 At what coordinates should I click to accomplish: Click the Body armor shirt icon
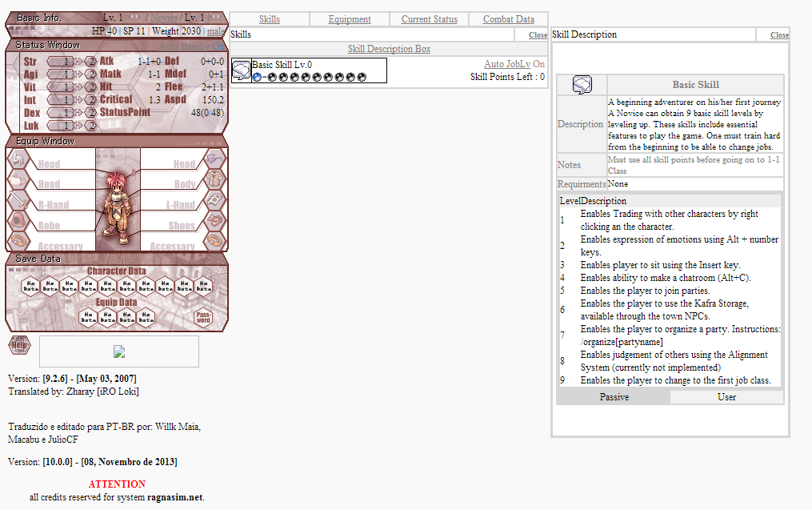tap(214, 179)
